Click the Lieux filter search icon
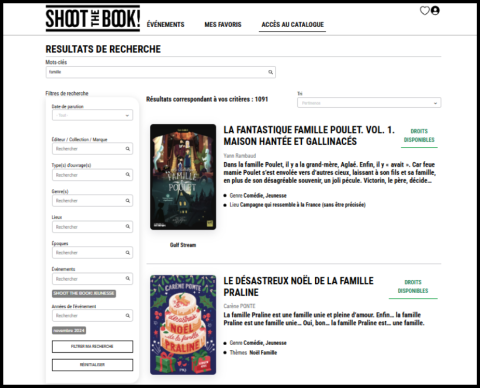 pos(128,227)
